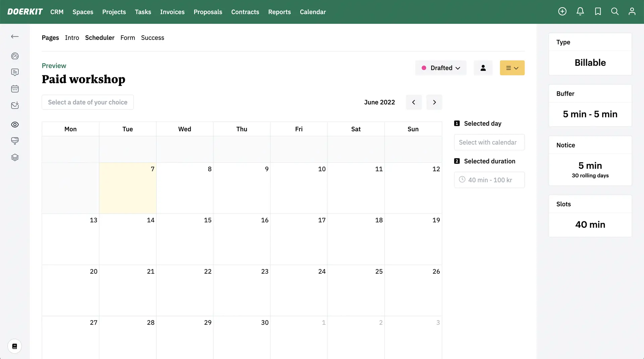Image resolution: width=644 pixels, height=359 pixels.
Task: Open the help book icon at bottom left
Action: tap(15, 346)
